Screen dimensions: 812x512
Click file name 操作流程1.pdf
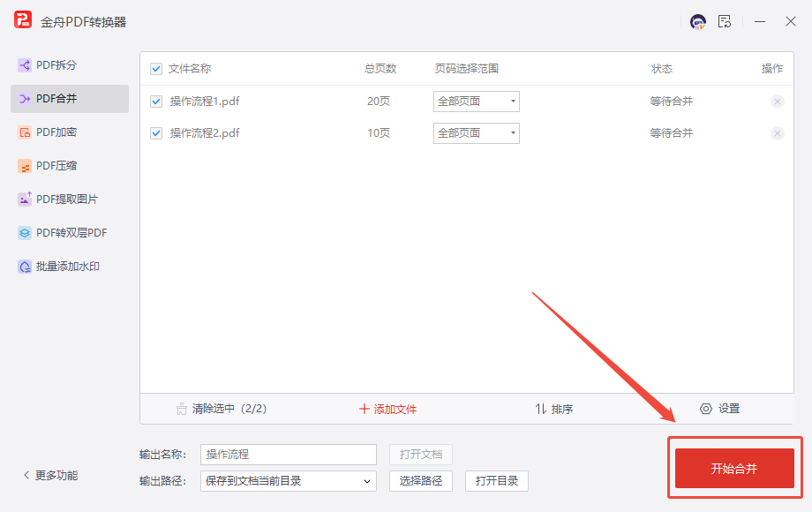click(205, 102)
